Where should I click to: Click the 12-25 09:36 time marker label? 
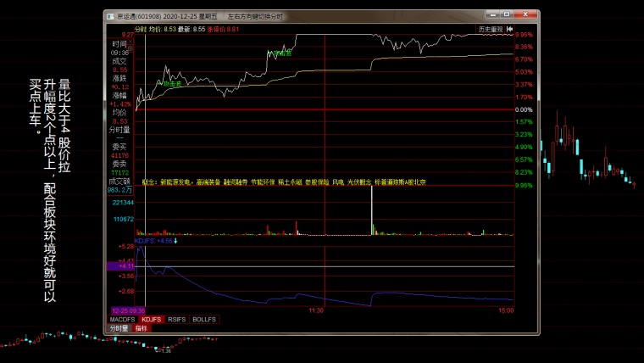128,310
